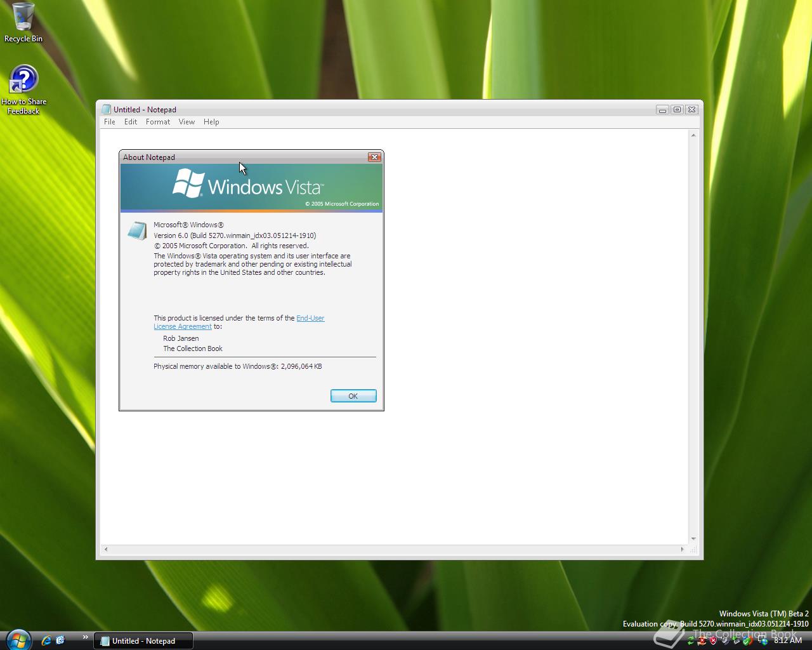Click the 'Rob Jansen' licensee text
Viewport: 812px width, 650px height.
(x=181, y=338)
